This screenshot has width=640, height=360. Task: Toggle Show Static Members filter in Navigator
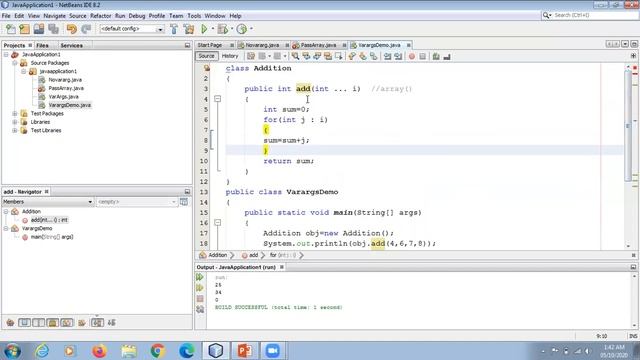pyautogui.click(x=38, y=323)
